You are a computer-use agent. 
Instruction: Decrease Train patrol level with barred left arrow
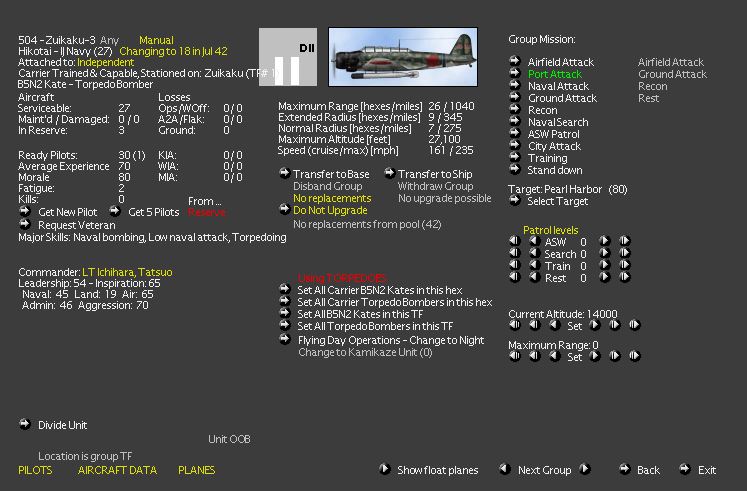(515, 265)
